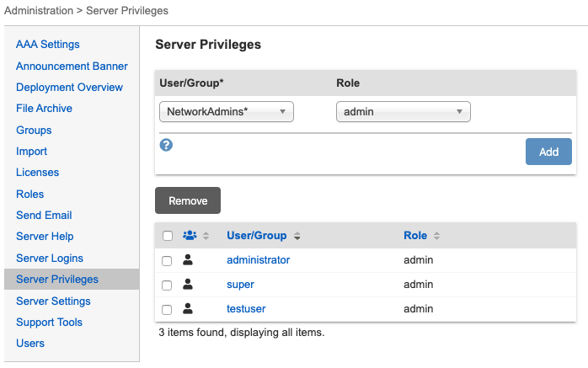Open the super user link
This screenshot has height=368, width=588.
coord(240,285)
